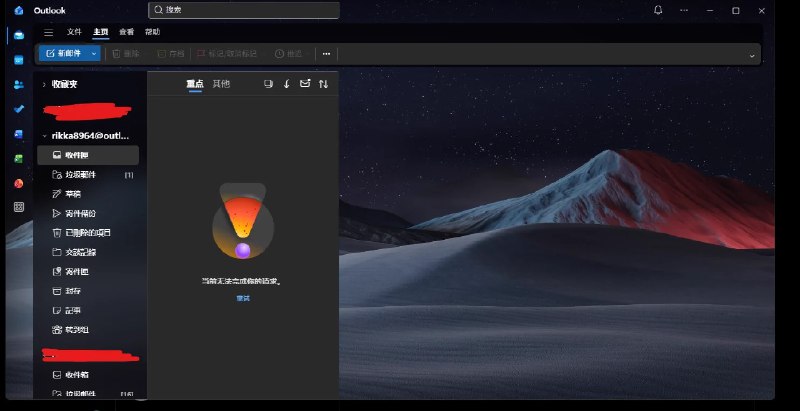This screenshot has width=800, height=411.
Task: Switch to the 其他 other inbox tab
Action: tap(221, 84)
